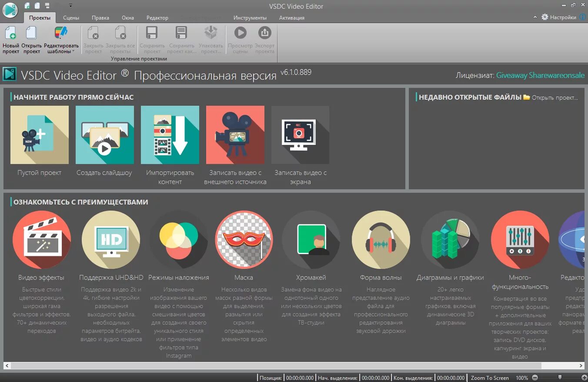Click the horizontal scrollbar under feature list
The image size is (588, 382).
pyautogui.click(x=276, y=365)
